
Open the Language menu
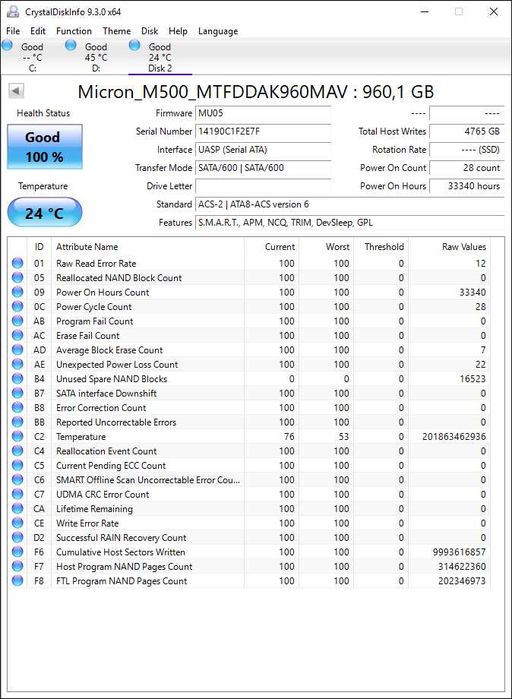click(218, 31)
